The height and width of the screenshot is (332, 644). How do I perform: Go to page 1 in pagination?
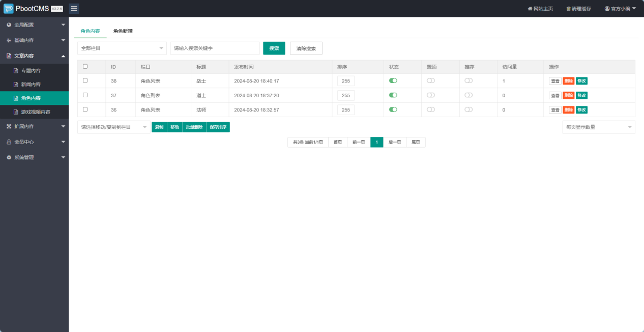(x=377, y=142)
